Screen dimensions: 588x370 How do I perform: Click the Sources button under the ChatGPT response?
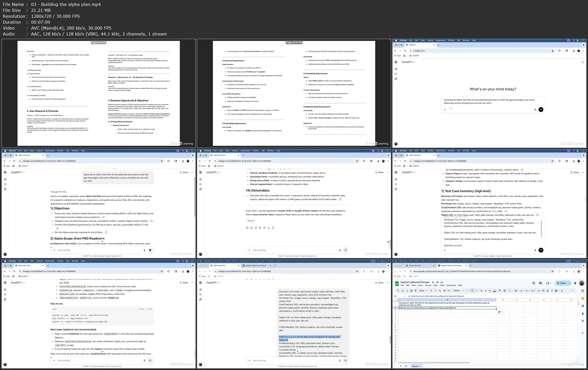[251, 221]
